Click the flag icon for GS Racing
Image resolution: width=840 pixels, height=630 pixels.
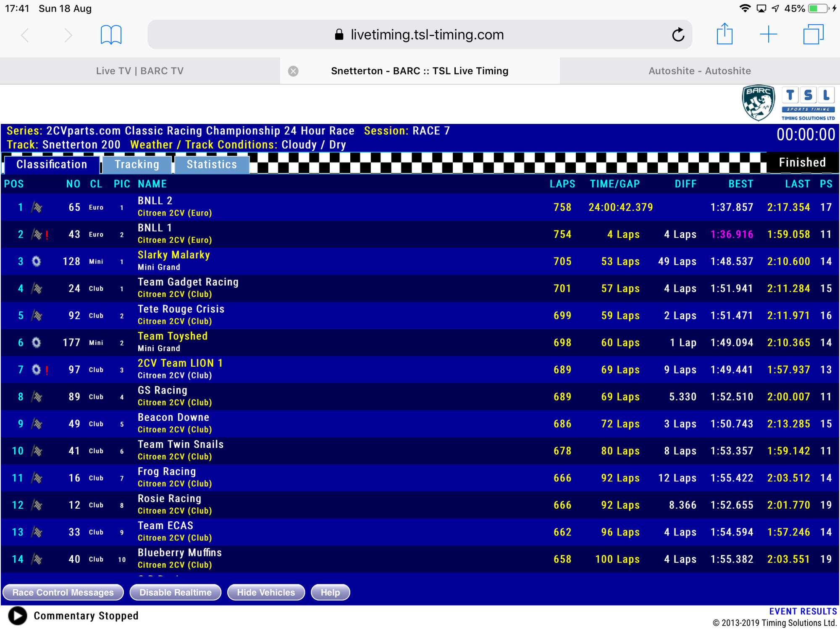click(37, 397)
